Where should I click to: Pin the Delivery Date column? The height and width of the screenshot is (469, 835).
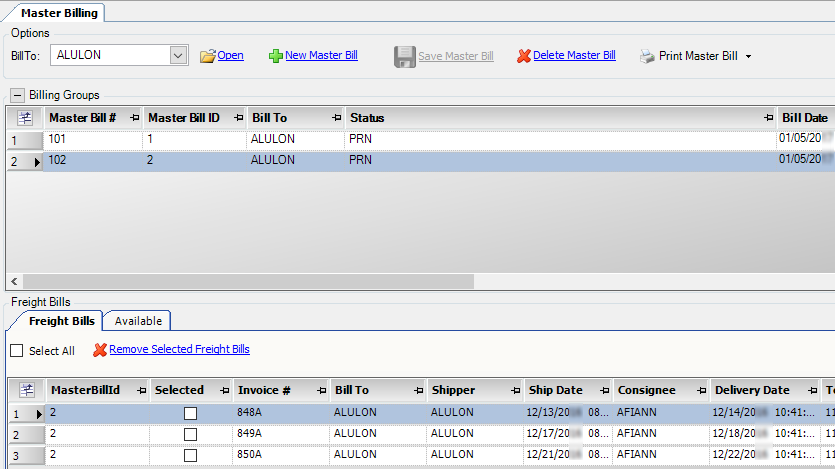pos(813,391)
